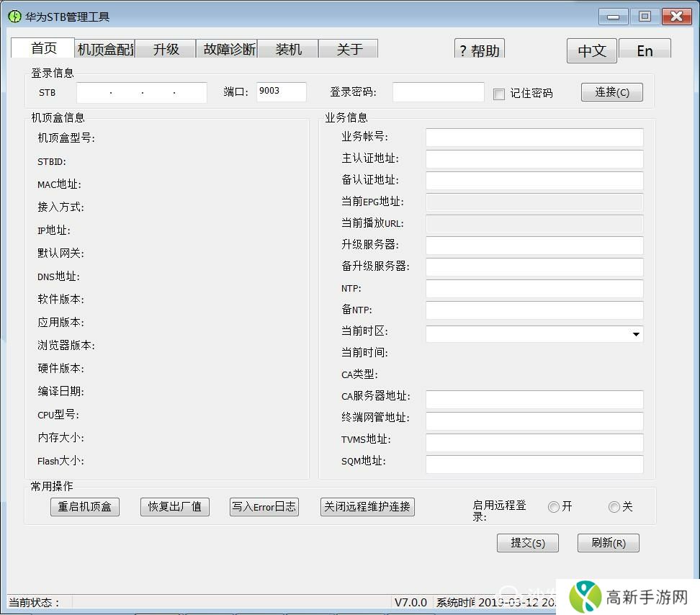Switch to the 升级 tab
Screen dimensions: 700x615
click(166, 49)
